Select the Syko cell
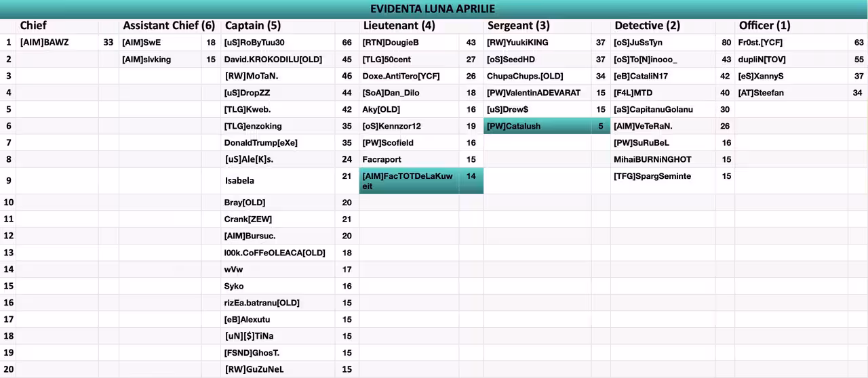The image size is (868, 378). [278, 286]
